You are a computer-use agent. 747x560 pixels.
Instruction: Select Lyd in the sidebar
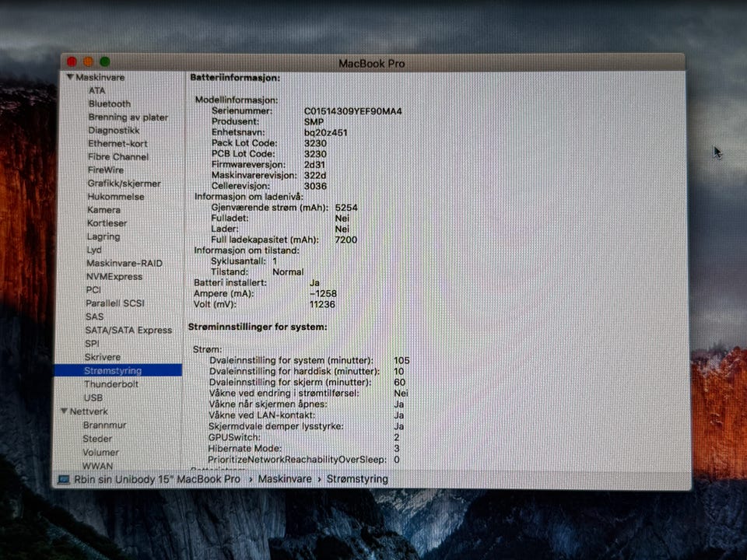pos(94,250)
